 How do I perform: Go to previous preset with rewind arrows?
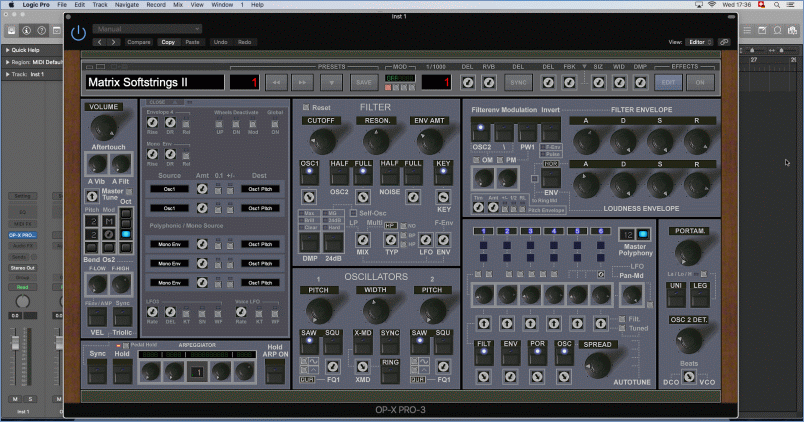[276, 83]
